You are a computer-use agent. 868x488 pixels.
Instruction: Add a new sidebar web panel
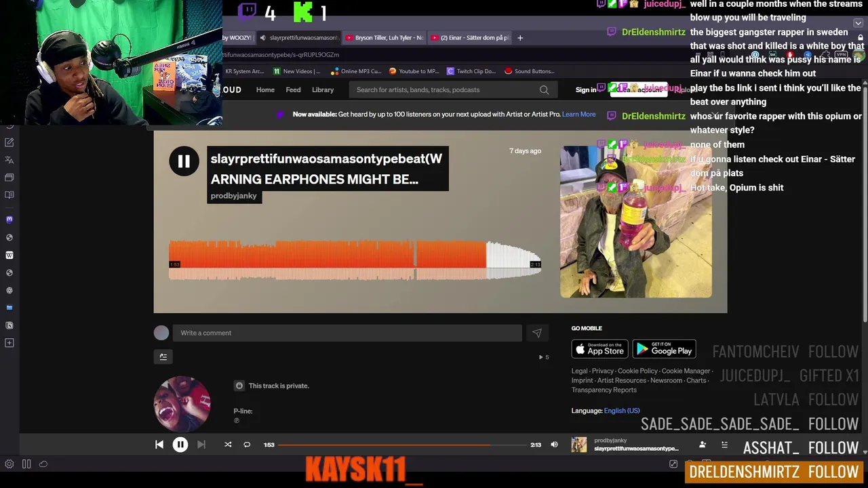tap(9, 343)
